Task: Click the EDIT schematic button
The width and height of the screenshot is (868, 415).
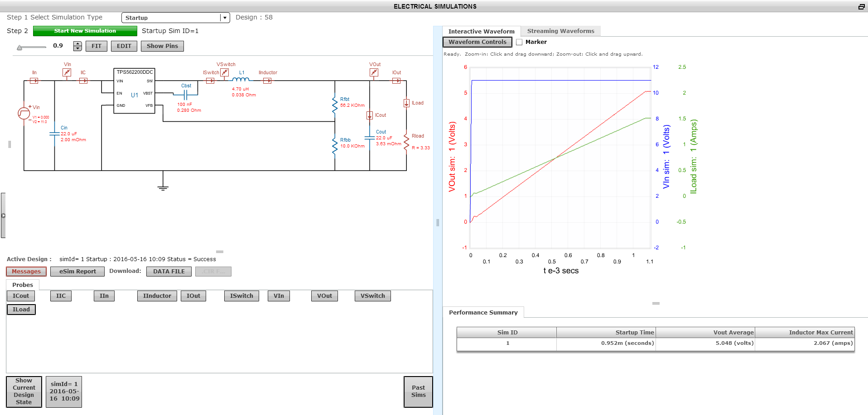Action: (124, 46)
